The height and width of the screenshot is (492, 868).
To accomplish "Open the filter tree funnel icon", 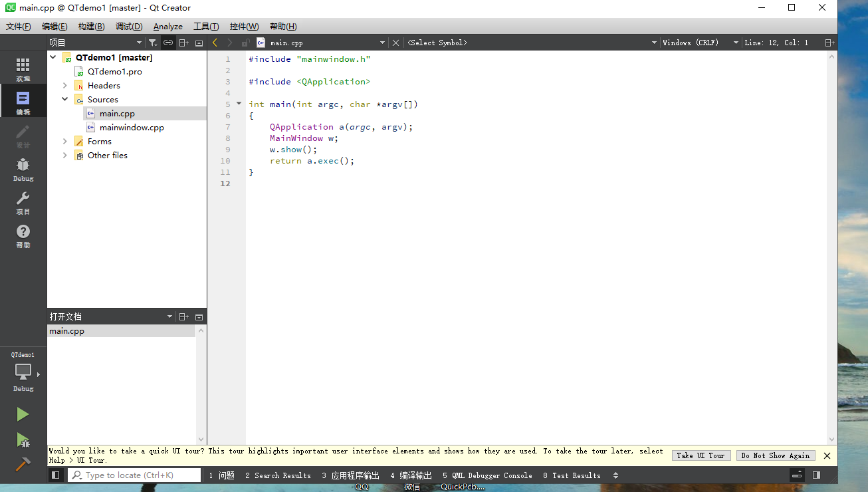I will pyautogui.click(x=153, y=43).
